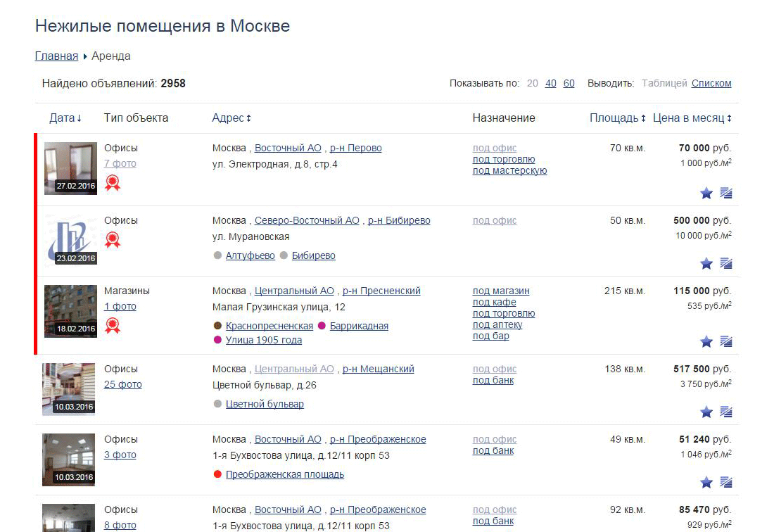Switch the results view to Списком
This screenshot has width=774, height=532.
711,83
